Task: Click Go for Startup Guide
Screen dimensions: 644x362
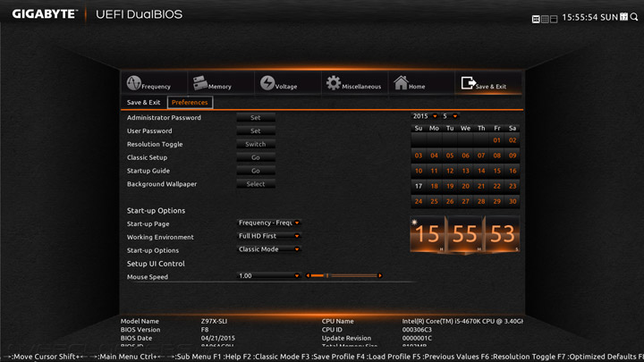Action: coord(256,171)
